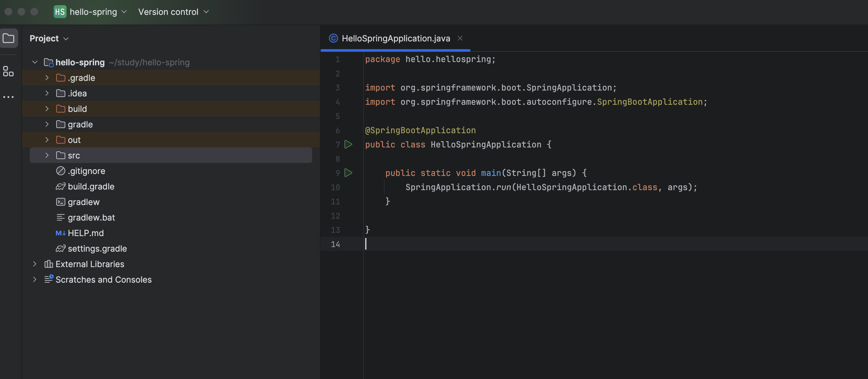This screenshot has width=868, height=379.
Task: Click run gutter icon beside class declaration
Action: click(348, 144)
